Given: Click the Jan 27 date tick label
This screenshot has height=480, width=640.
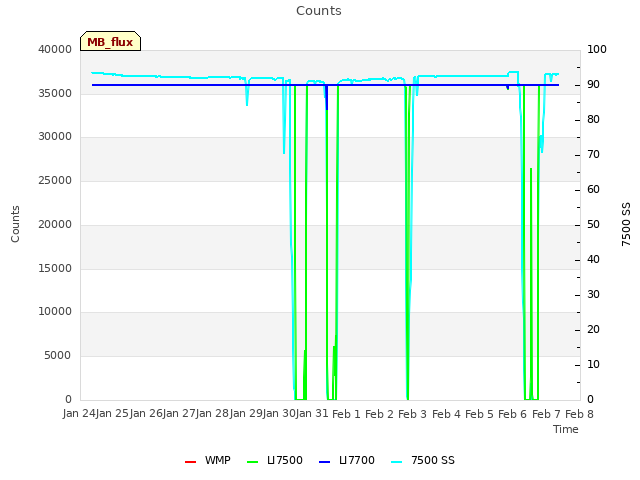Looking at the screenshot, I should 179,414.
